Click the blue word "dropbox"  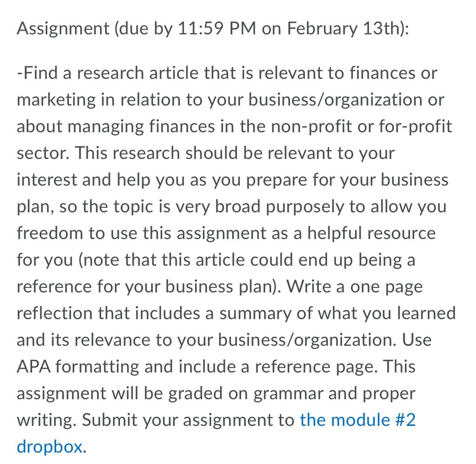point(49,447)
